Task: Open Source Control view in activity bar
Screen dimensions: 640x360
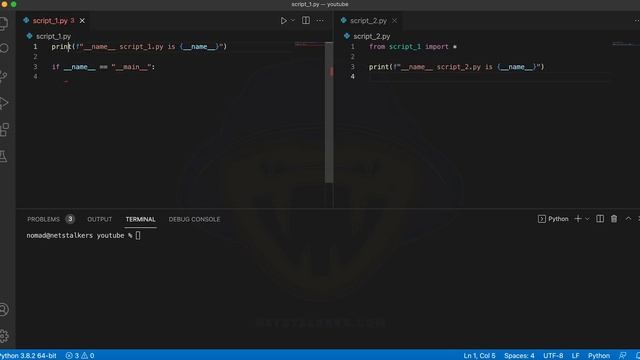Action: click(x=4, y=76)
